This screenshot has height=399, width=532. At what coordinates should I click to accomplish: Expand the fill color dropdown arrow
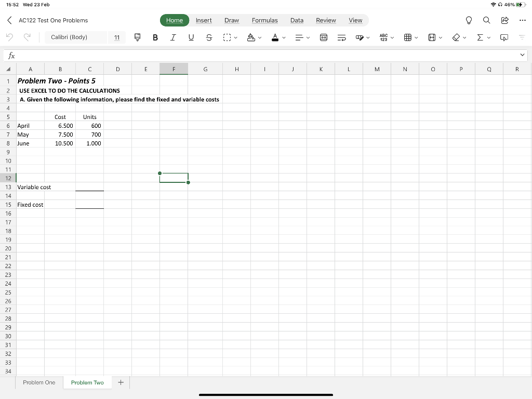pyautogui.click(x=260, y=37)
